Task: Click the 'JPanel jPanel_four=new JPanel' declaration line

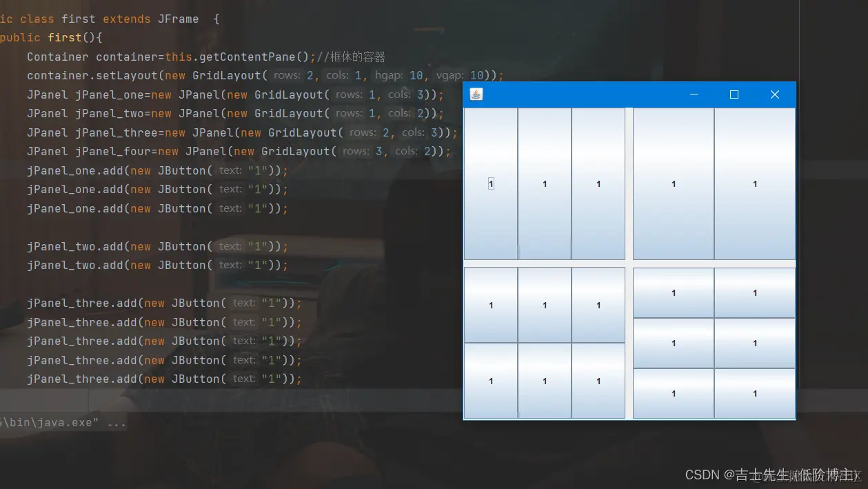Action: point(239,151)
